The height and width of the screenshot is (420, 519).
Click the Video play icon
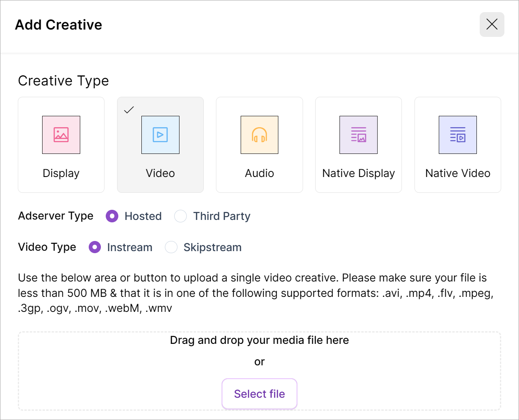click(x=160, y=135)
